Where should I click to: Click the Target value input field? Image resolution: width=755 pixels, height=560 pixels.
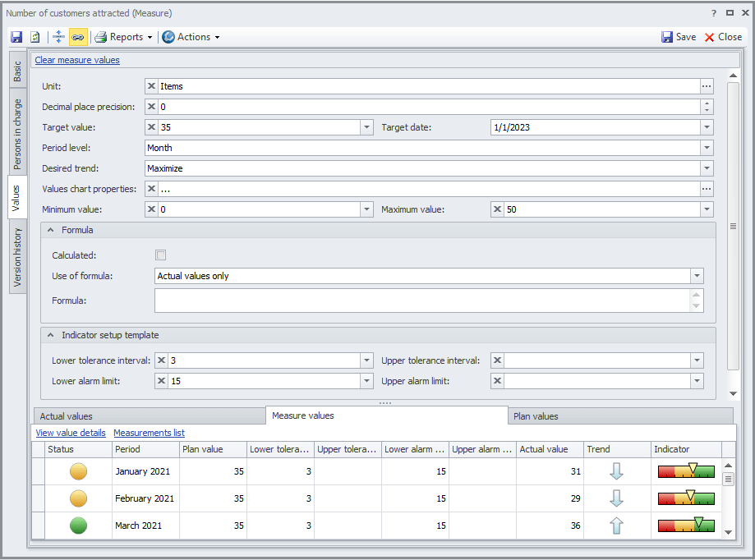click(x=259, y=127)
